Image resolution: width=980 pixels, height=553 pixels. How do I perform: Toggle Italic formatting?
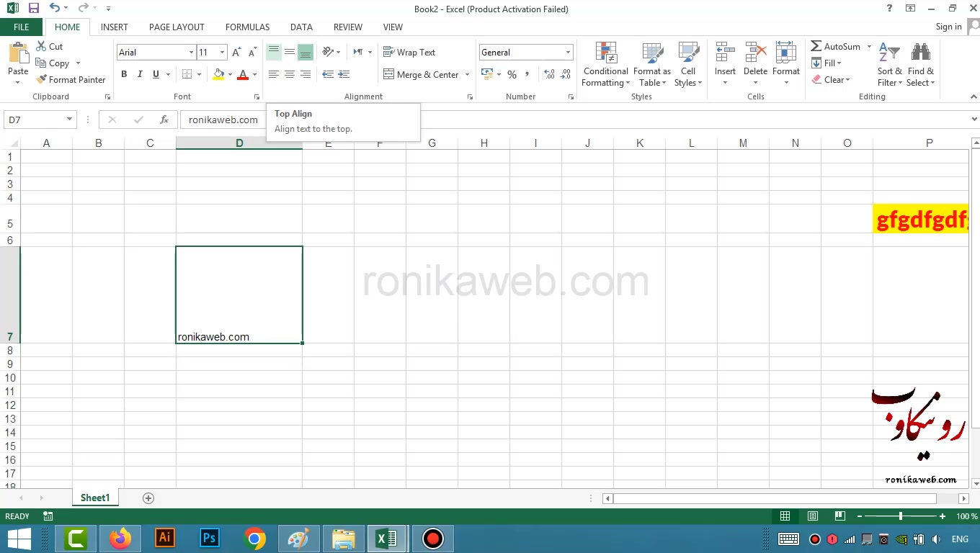point(140,74)
